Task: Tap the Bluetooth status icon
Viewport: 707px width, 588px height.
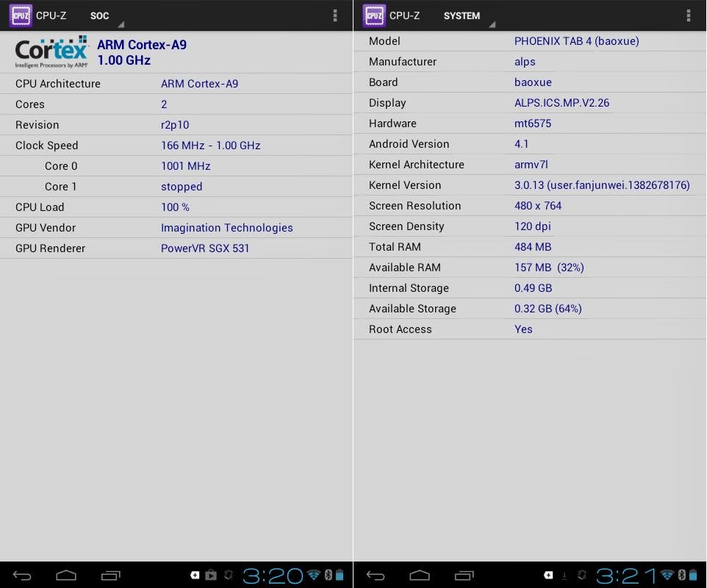Action: point(680,575)
